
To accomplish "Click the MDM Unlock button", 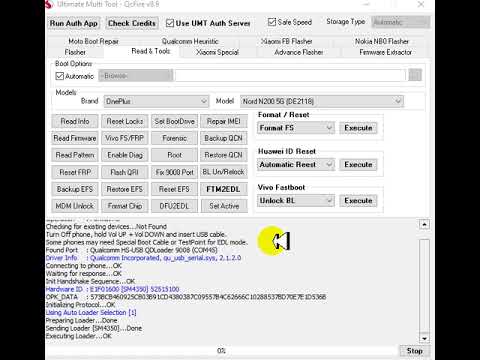I will [x=75, y=206].
